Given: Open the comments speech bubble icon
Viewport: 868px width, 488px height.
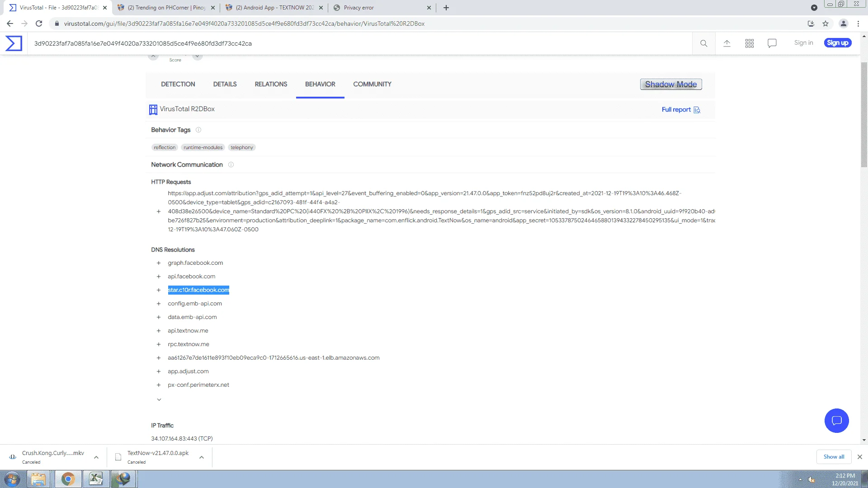Looking at the screenshot, I should click(x=772, y=43).
